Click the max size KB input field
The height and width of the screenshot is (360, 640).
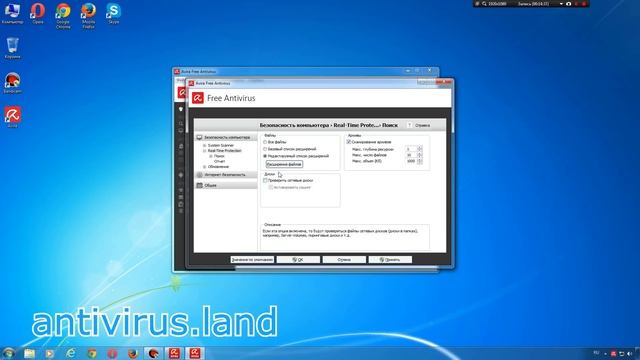[x=411, y=161]
